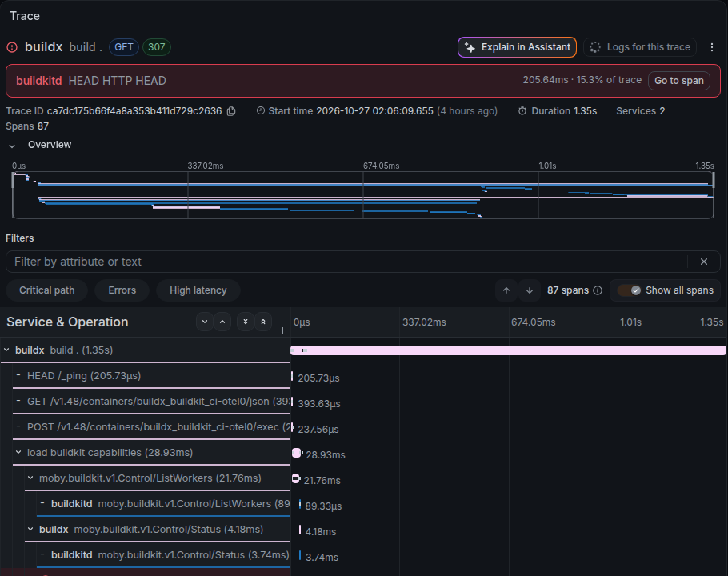The width and height of the screenshot is (728, 576).
Task: Click the info icon next to 87 spans
Action: pyautogui.click(x=598, y=290)
